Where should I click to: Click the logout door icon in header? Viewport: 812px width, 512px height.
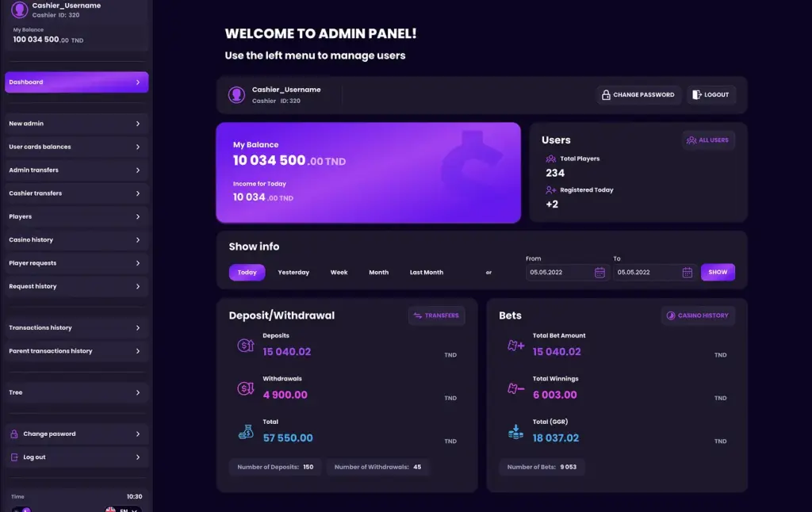(696, 95)
